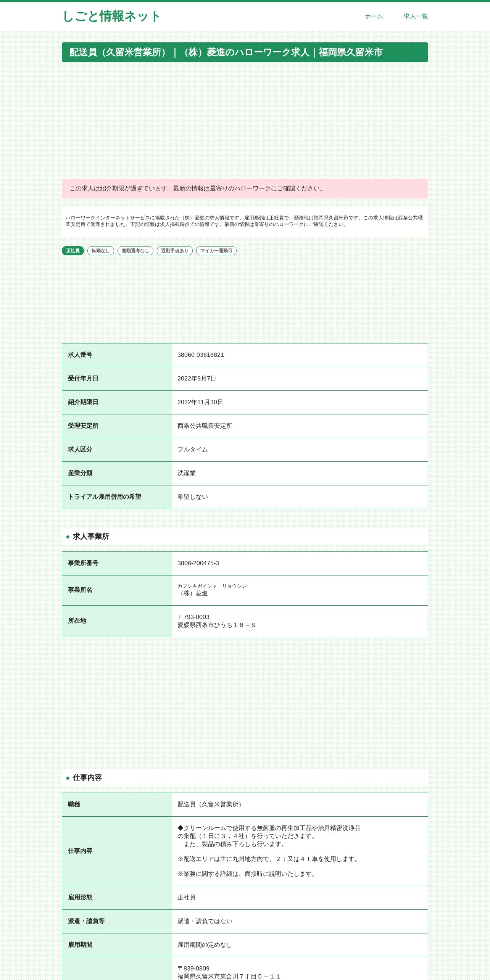Screen dimensions: 490x980
Task: Click reception date 2022年9月7日
Action: point(197,379)
